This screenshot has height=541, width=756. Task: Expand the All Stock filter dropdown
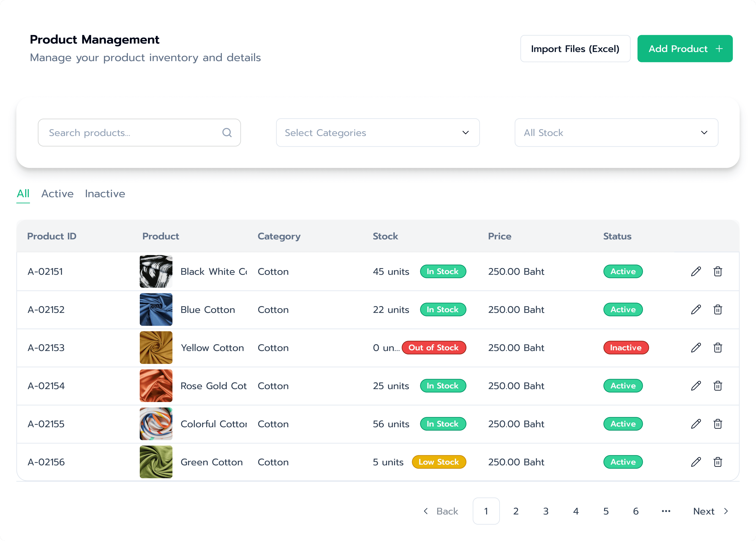click(616, 133)
